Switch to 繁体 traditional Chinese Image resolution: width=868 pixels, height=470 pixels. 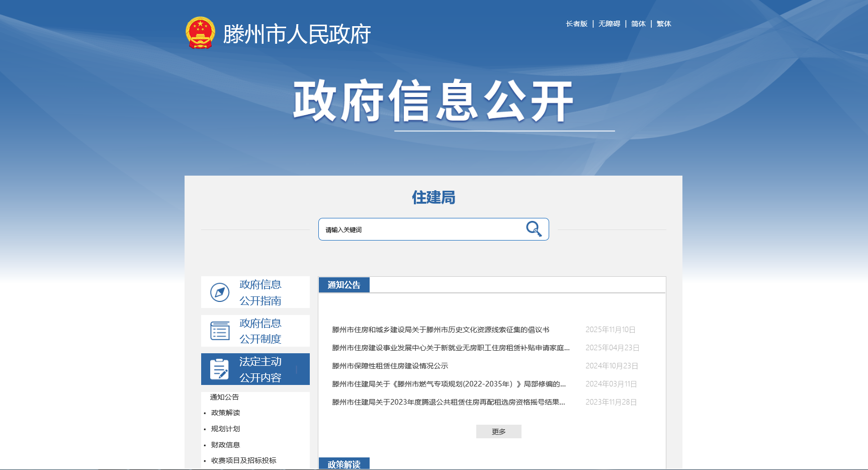(x=664, y=24)
